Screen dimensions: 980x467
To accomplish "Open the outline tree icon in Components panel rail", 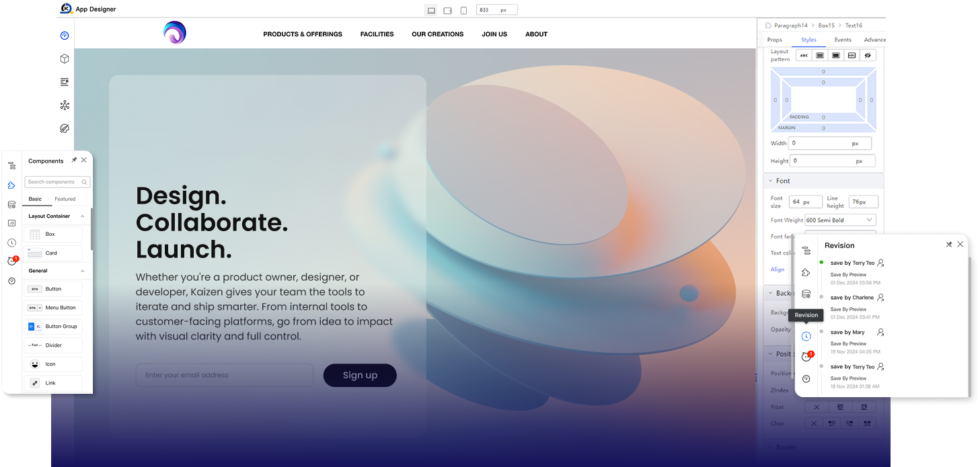I will 11,165.
